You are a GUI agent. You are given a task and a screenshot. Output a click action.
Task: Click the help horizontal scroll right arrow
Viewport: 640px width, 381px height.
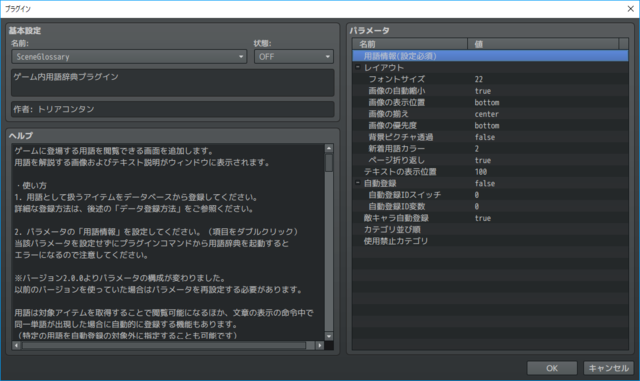(x=320, y=345)
